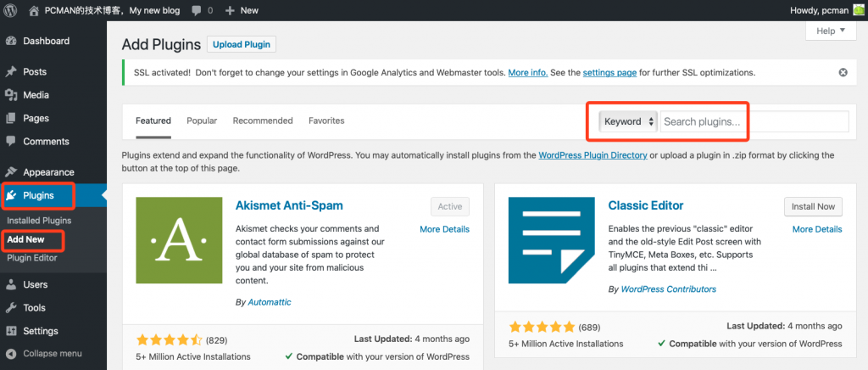Switch to the Favorites tab

[326, 121]
